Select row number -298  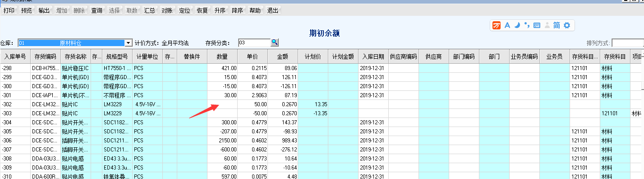click(x=15, y=68)
